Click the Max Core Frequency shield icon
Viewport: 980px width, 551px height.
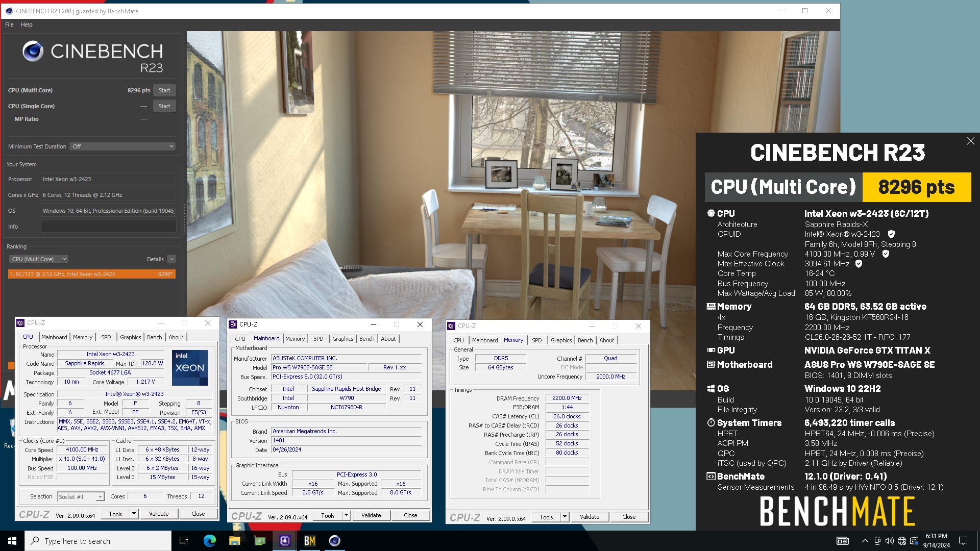click(886, 254)
